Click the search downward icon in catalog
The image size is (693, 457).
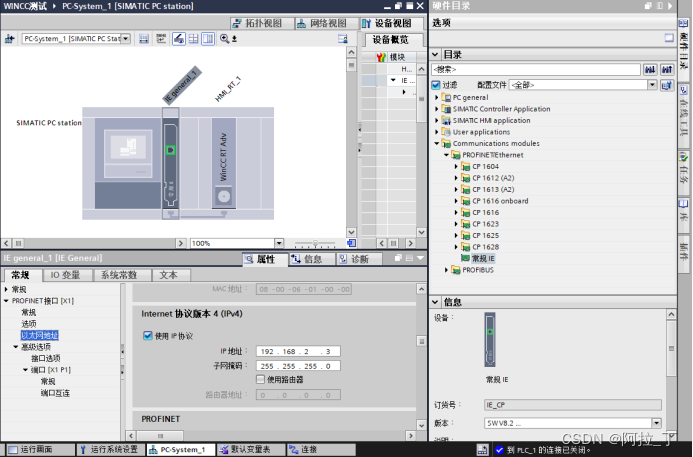coord(650,69)
